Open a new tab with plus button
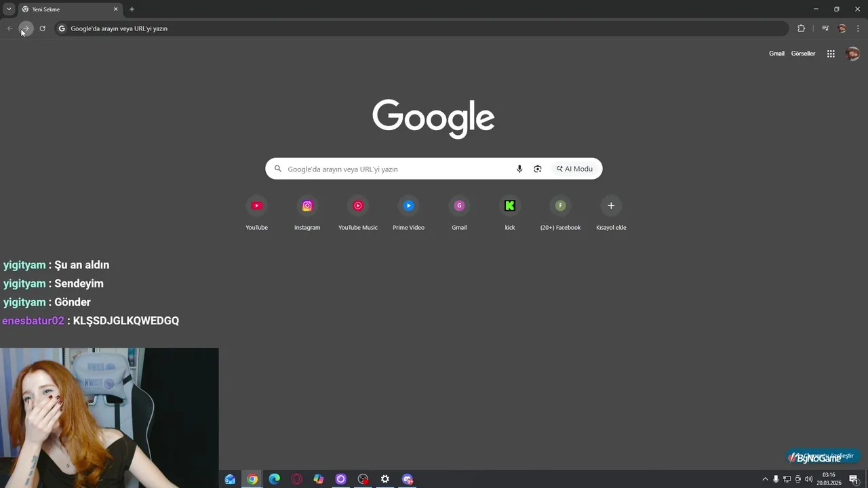This screenshot has width=868, height=488. pyautogui.click(x=132, y=9)
